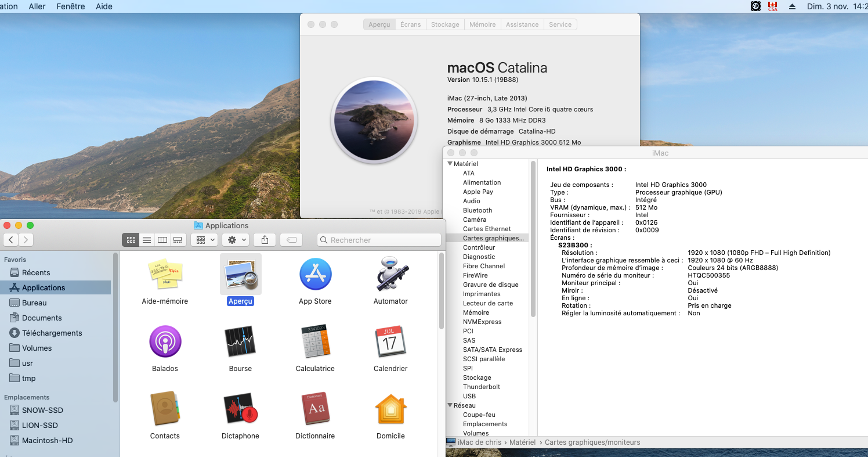Switch to the Mémoire tab
The image size is (868, 457).
click(482, 24)
